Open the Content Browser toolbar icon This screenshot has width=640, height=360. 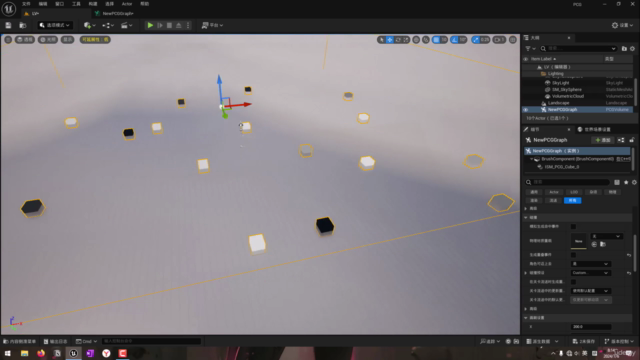pyautogui.click(x=23, y=25)
